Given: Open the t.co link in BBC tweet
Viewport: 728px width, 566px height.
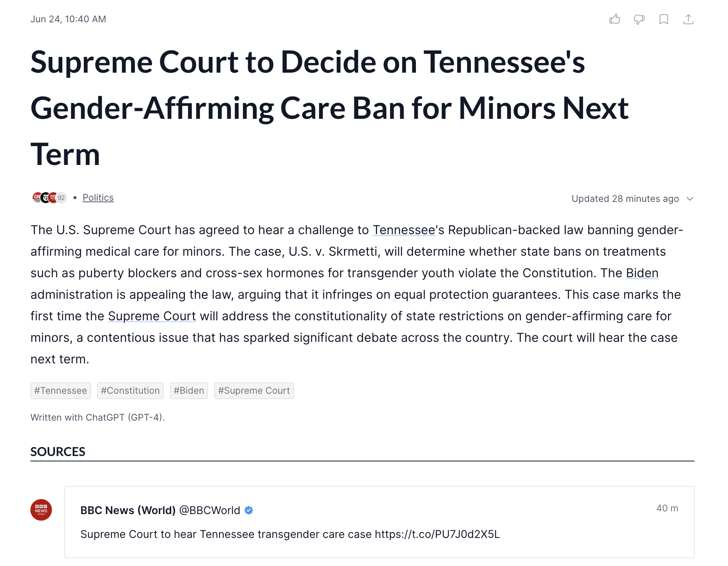Looking at the screenshot, I should pos(437,534).
